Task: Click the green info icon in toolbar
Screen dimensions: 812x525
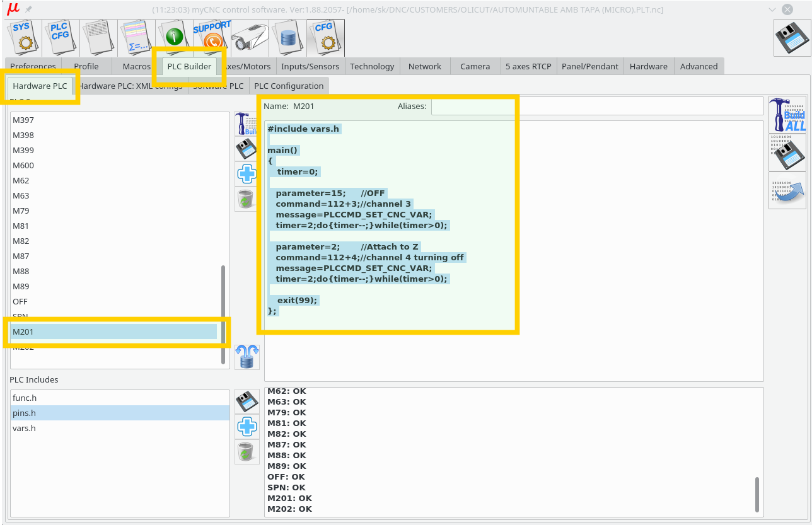Action: point(174,37)
